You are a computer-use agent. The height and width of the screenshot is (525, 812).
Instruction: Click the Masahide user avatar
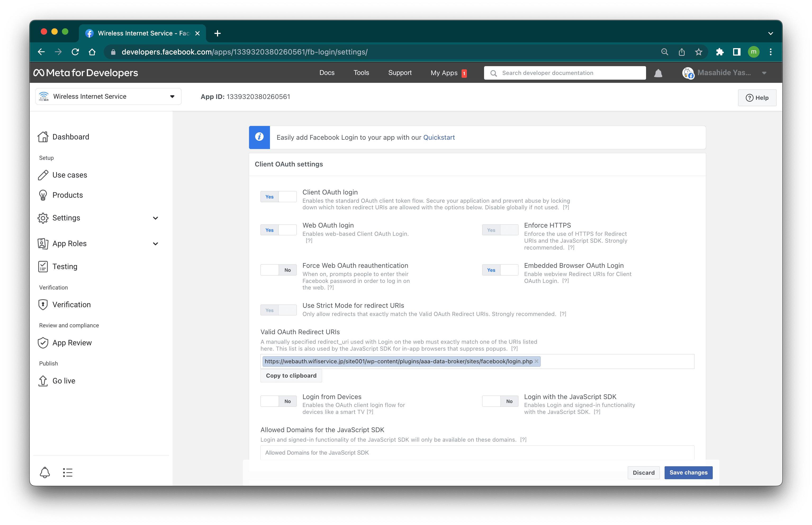[688, 73]
